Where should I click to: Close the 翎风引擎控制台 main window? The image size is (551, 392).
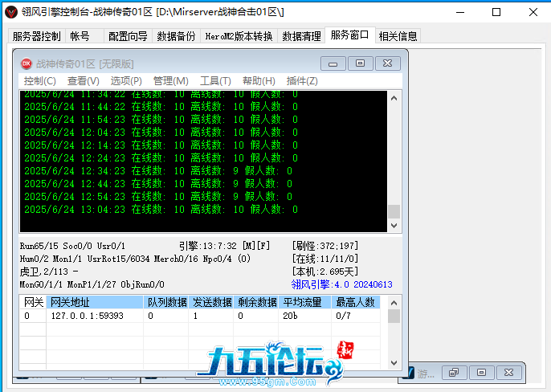pyautogui.click(x=533, y=12)
